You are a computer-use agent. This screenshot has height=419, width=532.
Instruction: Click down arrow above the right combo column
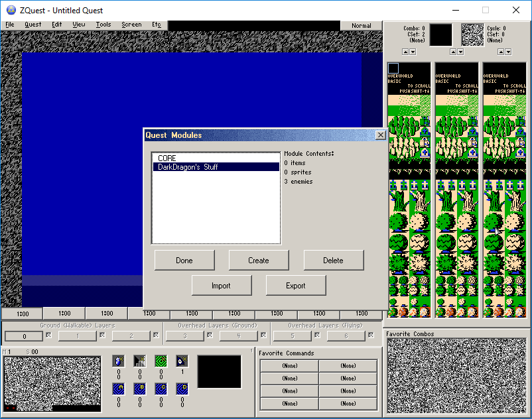pyautogui.click(x=509, y=52)
